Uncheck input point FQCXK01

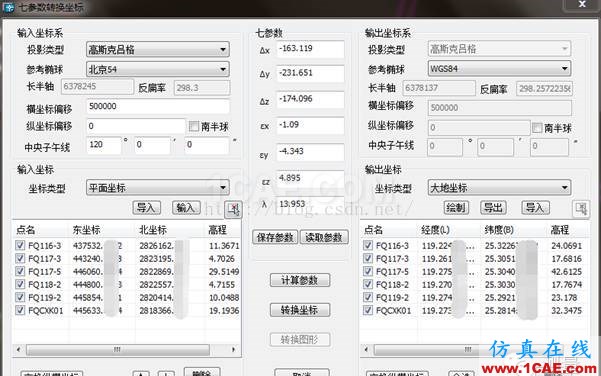tap(20, 310)
